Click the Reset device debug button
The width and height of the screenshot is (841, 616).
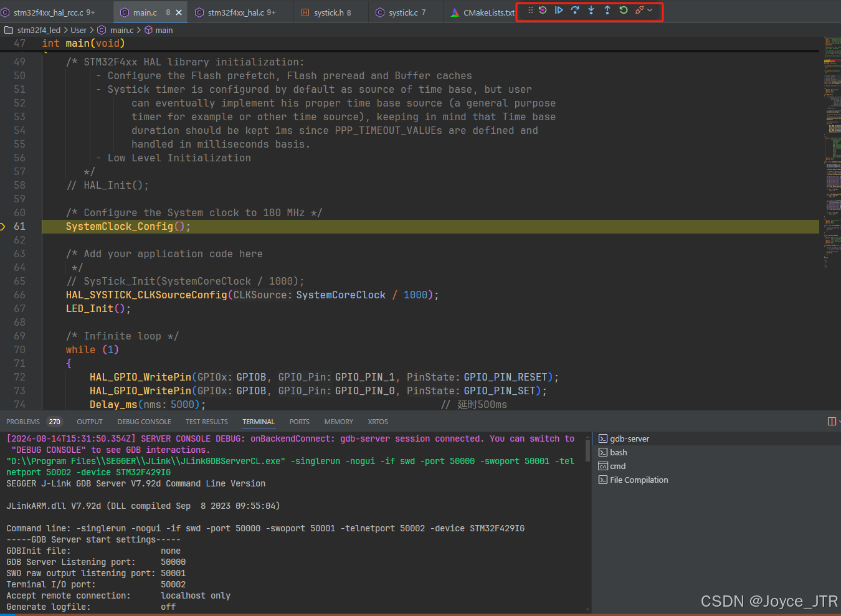tap(543, 11)
